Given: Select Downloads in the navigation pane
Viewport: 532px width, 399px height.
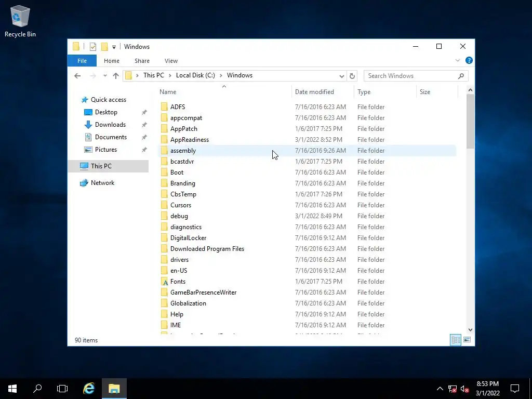Looking at the screenshot, I should click(x=110, y=125).
